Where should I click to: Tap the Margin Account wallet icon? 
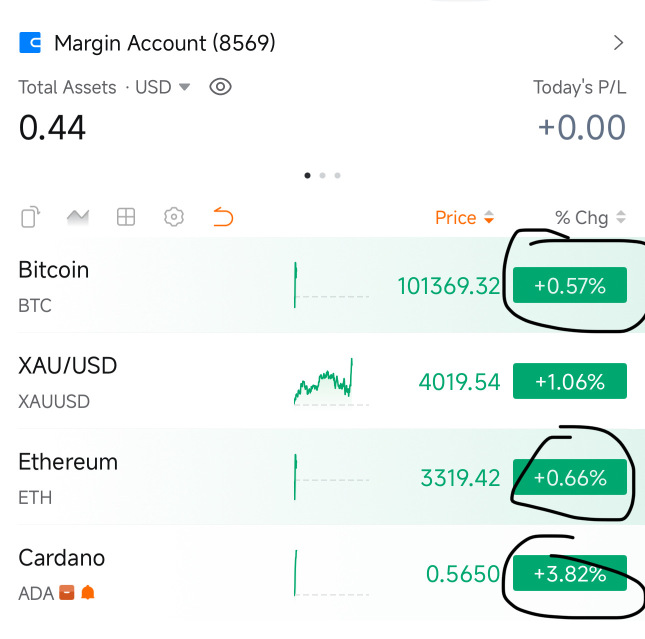click(x=30, y=43)
